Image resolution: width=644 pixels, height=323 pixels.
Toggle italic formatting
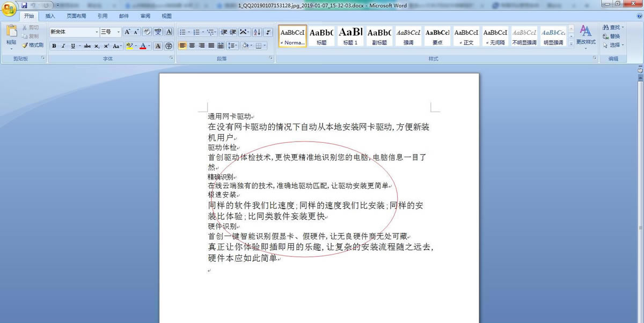63,46
